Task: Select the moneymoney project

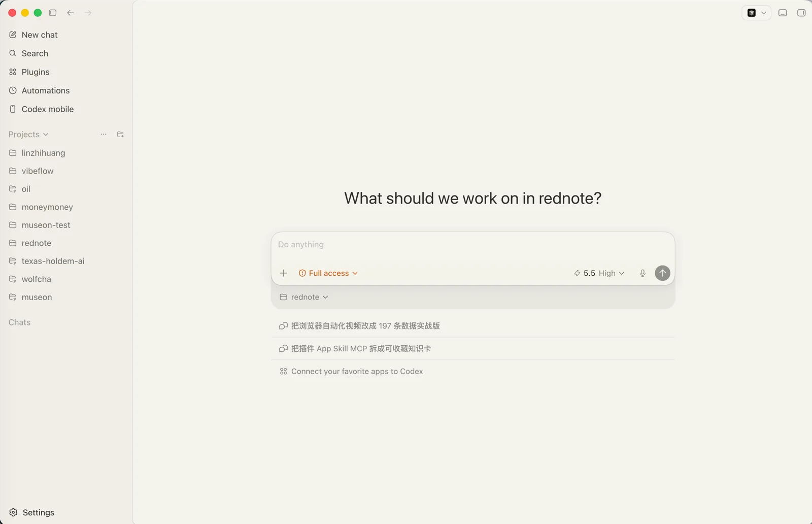Action: (65, 207)
